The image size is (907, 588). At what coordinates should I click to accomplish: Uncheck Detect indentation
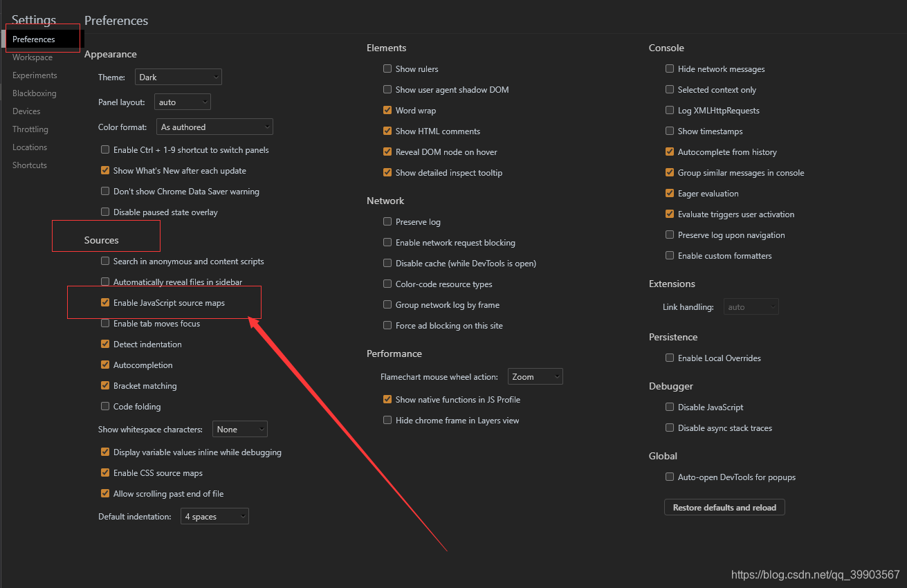[105, 344]
